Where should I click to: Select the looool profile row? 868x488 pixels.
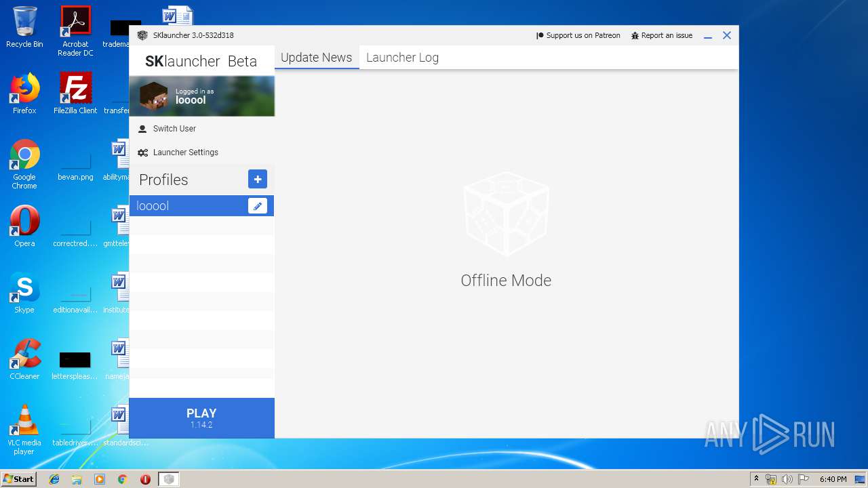tap(201, 206)
